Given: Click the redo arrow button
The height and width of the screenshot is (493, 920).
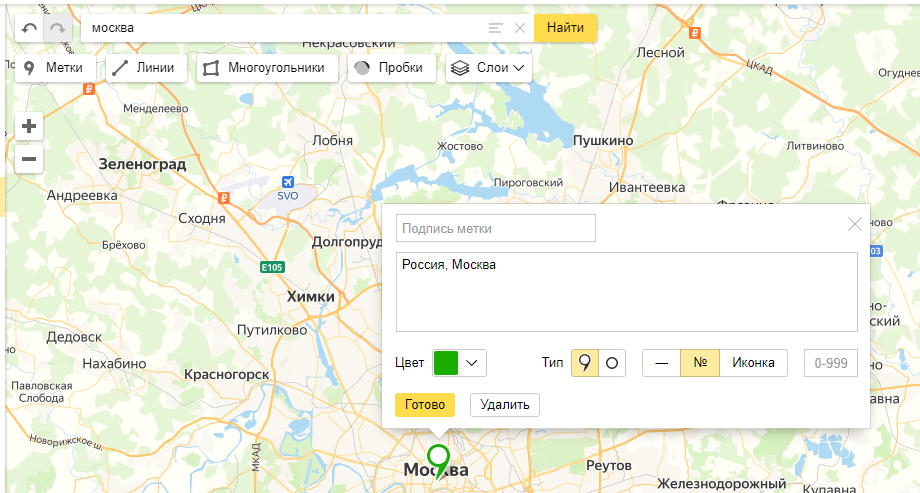Looking at the screenshot, I should (58, 28).
